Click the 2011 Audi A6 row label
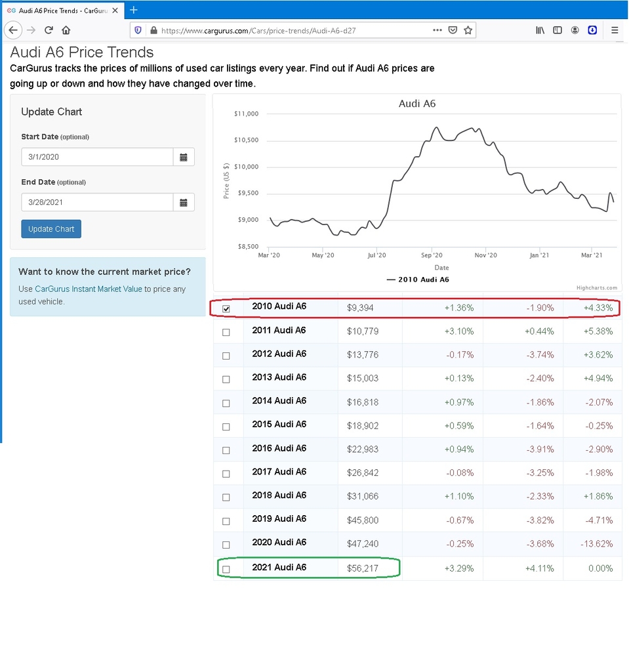 [279, 331]
